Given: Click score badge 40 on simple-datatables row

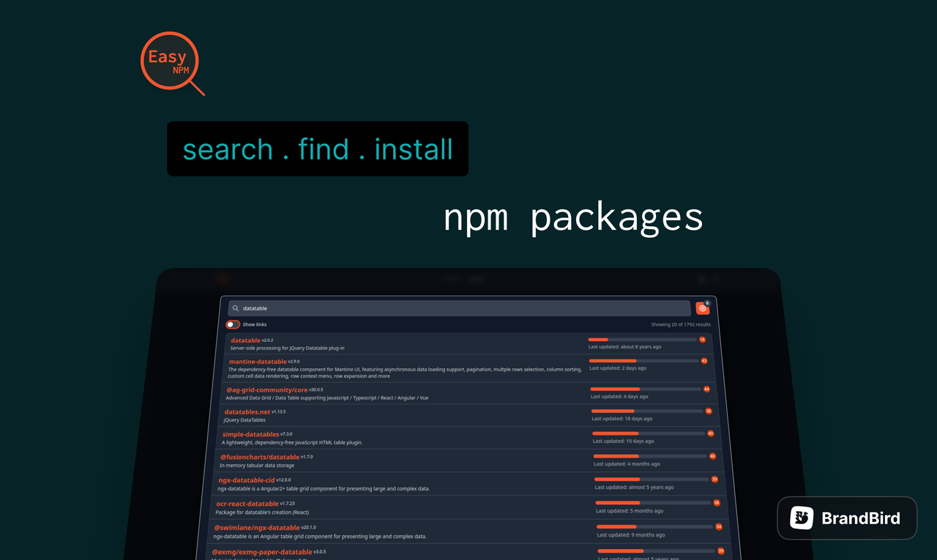Looking at the screenshot, I should [x=710, y=433].
